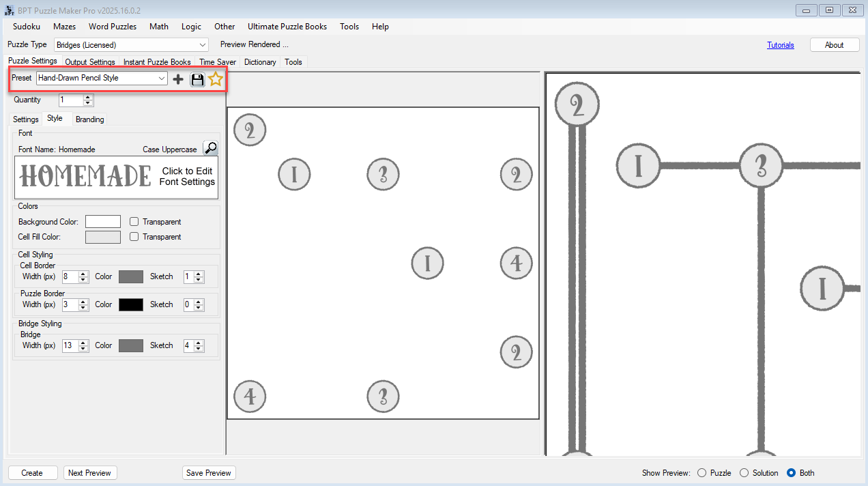Click the Create button
Image resolution: width=868 pixels, height=486 pixels.
pyautogui.click(x=32, y=472)
